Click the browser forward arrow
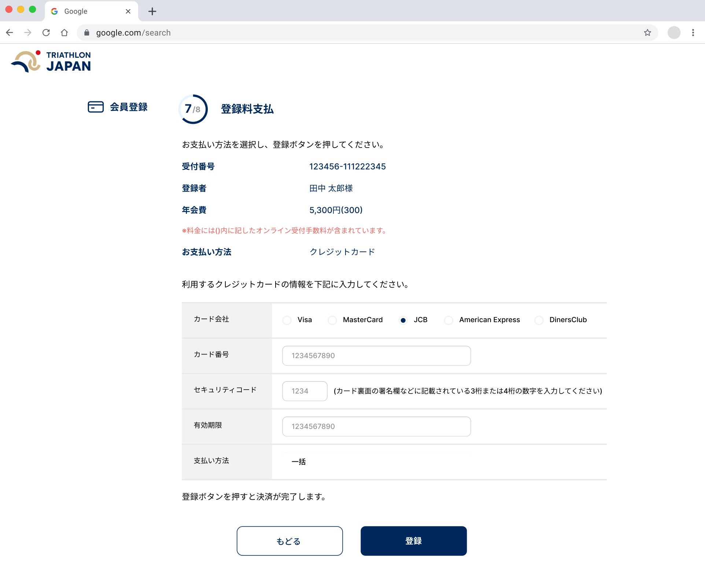The height and width of the screenshot is (588, 705). click(28, 33)
